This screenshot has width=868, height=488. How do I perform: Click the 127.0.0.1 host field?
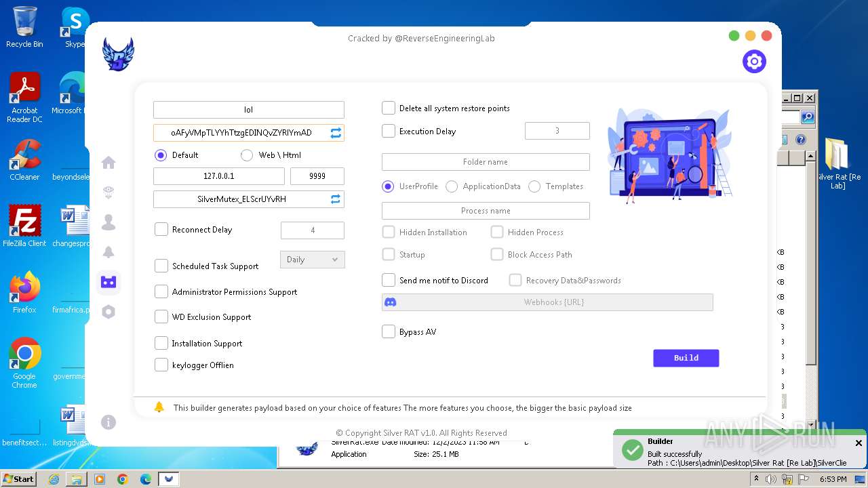pos(219,176)
